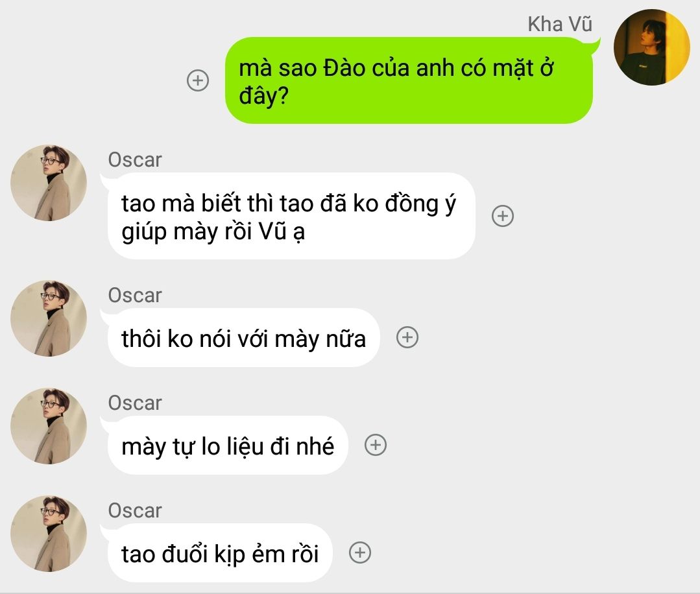Open Oscar's avatar beside 'tao đuổi kịp' message
This screenshot has height=594, width=700.
(49, 533)
